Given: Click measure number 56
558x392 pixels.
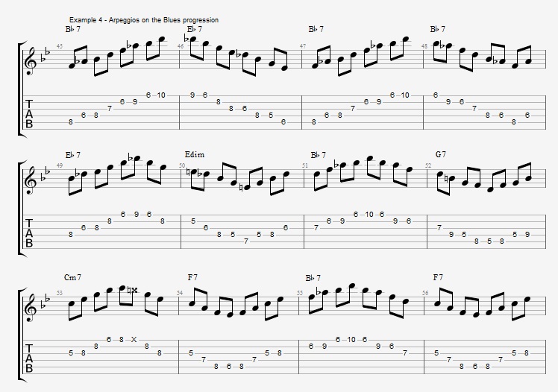Looking at the screenshot, I should click(425, 293).
